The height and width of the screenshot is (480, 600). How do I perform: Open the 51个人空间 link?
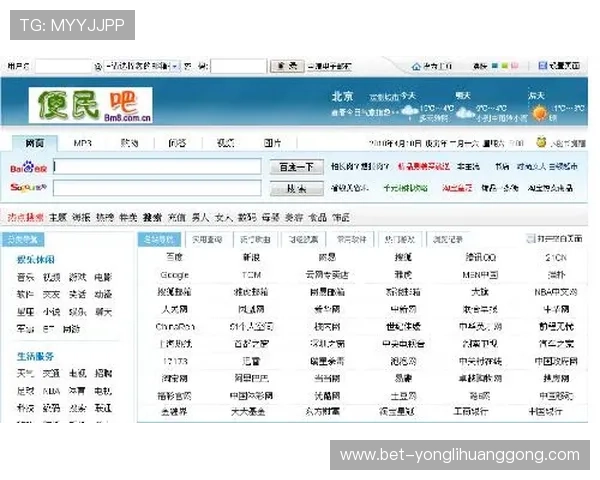tap(251, 327)
